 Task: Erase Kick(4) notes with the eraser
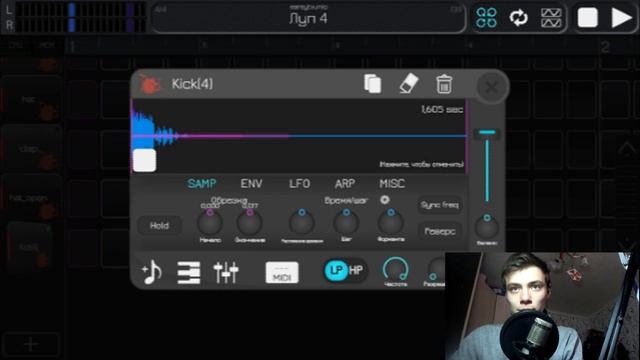409,83
